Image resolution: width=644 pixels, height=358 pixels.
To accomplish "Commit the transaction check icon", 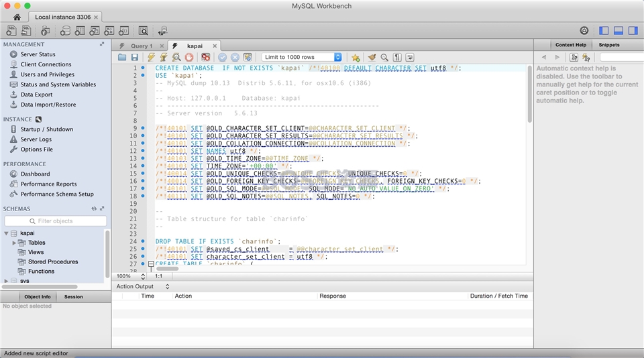I will [x=222, y=58].
